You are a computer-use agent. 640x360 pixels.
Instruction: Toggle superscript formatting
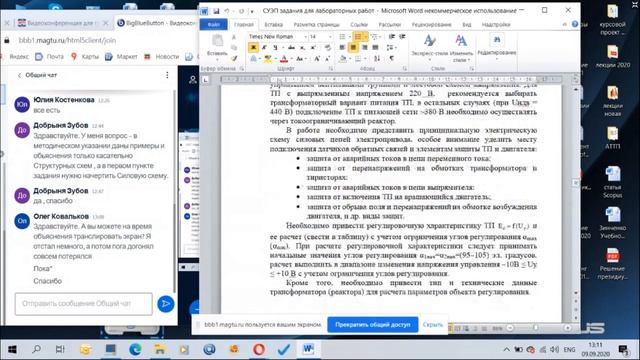[x=313, y=48]
